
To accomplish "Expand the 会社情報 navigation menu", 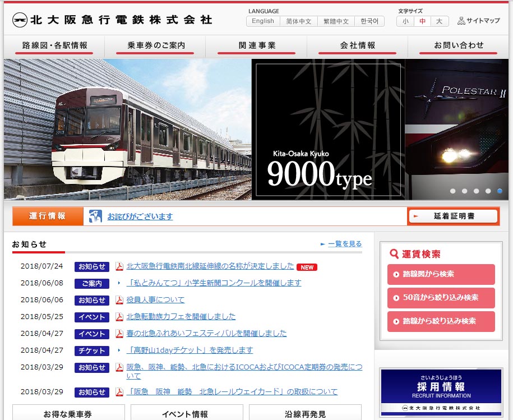I will [358, 45].
